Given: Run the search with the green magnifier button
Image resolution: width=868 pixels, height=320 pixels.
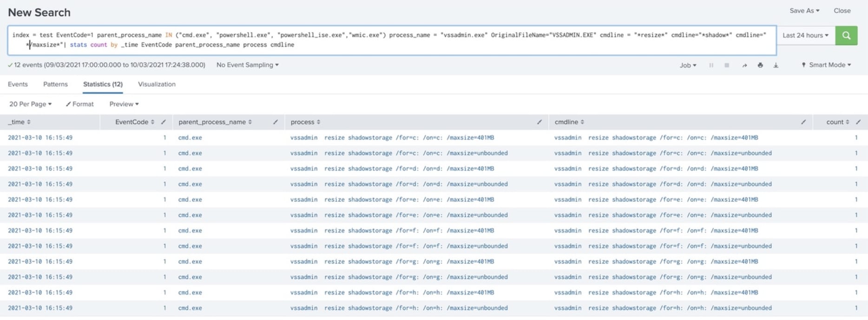Looking at the screenshot, I should pyautogui.click(x=846, y=35).
